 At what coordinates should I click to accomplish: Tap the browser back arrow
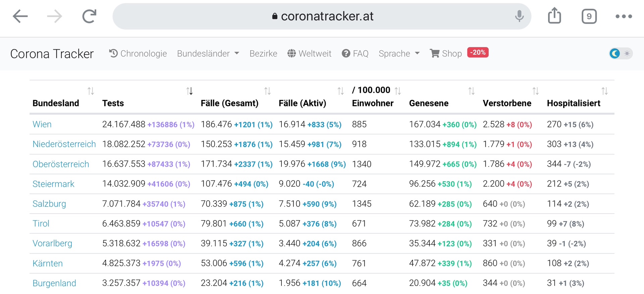click(20, 16)
